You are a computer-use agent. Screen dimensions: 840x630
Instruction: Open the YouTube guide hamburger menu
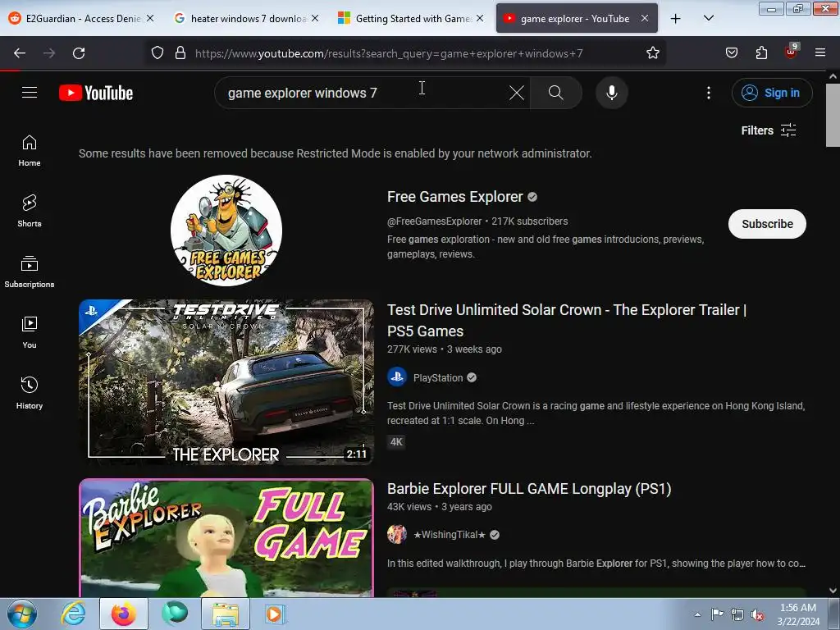coord(30,93)
